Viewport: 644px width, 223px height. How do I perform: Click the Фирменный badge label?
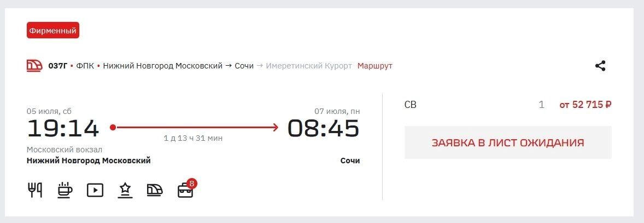[53, 31]
